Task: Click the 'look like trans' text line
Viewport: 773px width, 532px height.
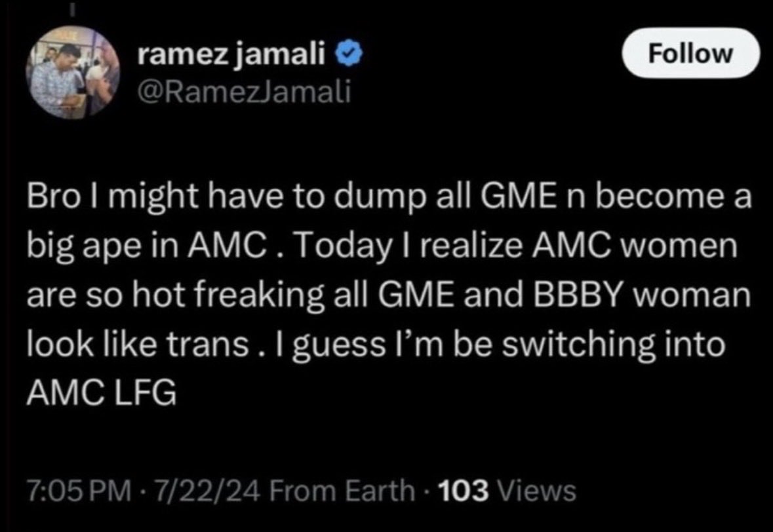Action: (138, 344)
